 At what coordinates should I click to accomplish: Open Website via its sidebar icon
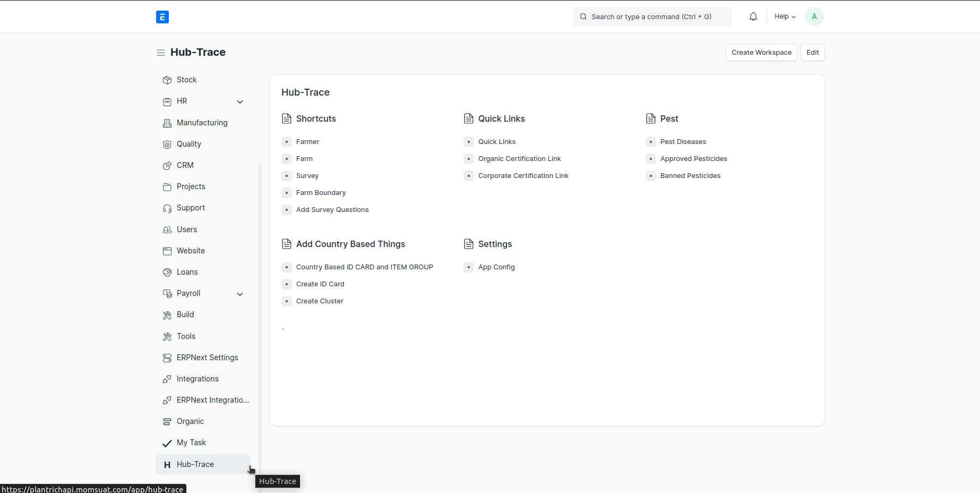[167, 251]
